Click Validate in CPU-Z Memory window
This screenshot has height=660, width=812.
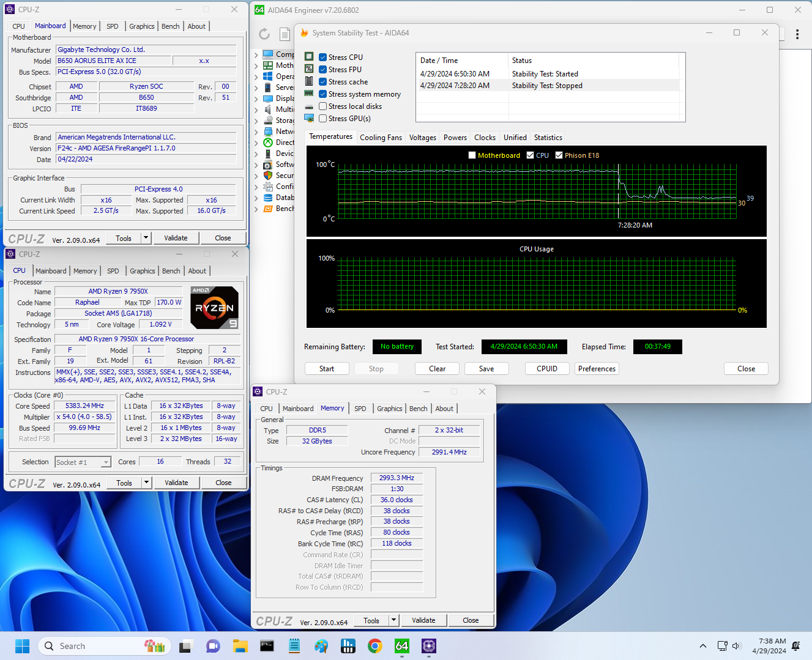coord(423,620)
